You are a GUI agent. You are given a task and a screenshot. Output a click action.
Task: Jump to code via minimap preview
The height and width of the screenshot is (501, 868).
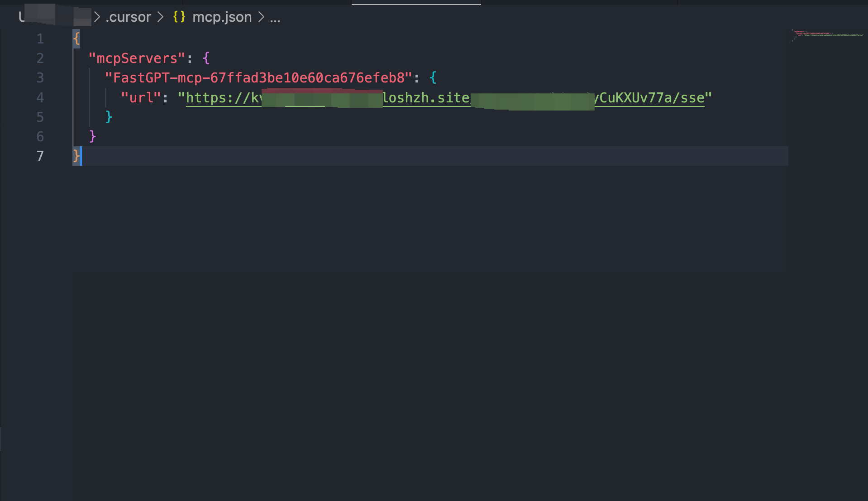point(827,34)
